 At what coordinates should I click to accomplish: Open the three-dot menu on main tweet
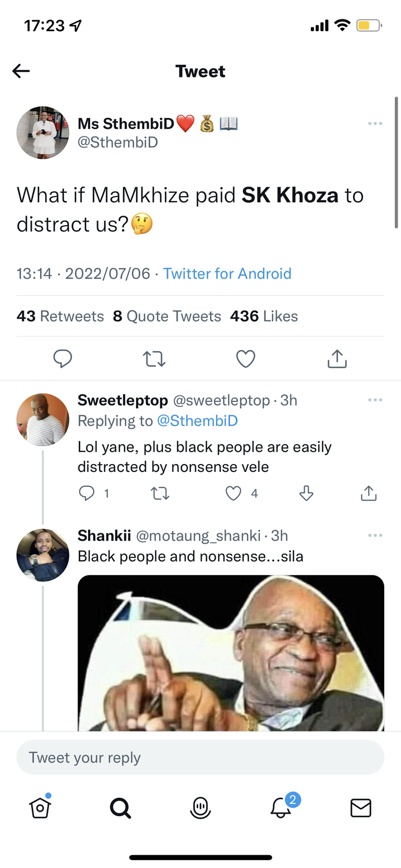375,123
